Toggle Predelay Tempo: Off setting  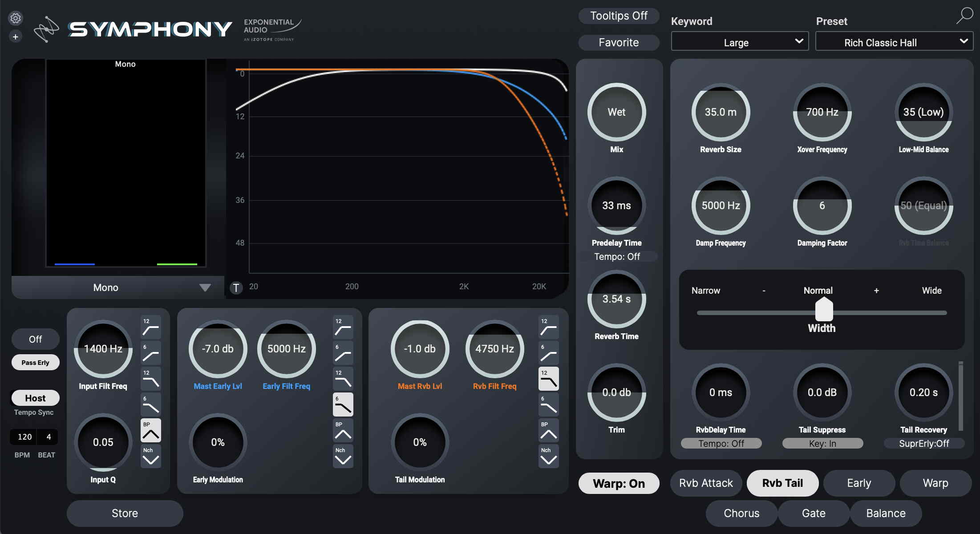click(x=617, y=257)
